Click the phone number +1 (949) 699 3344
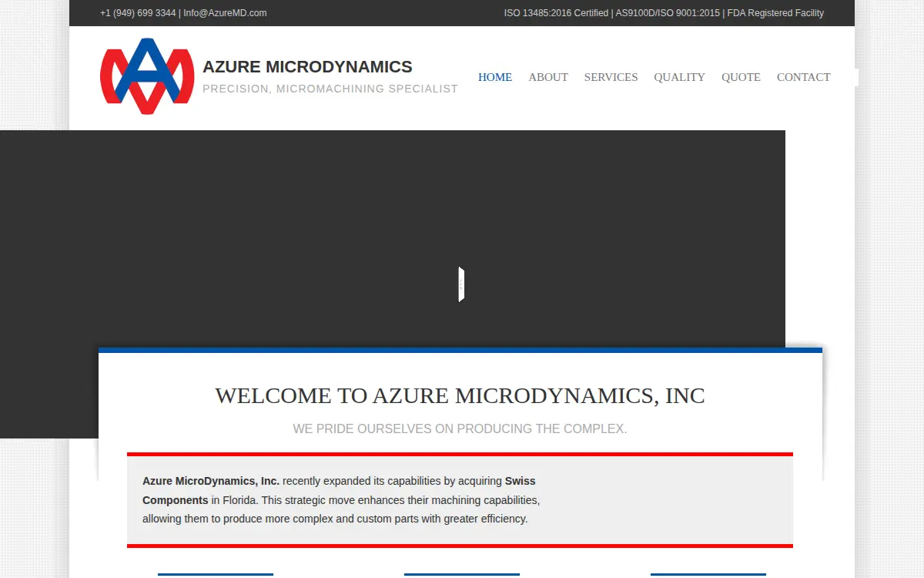The image size is (924, 578). click(x=138, y=13)
